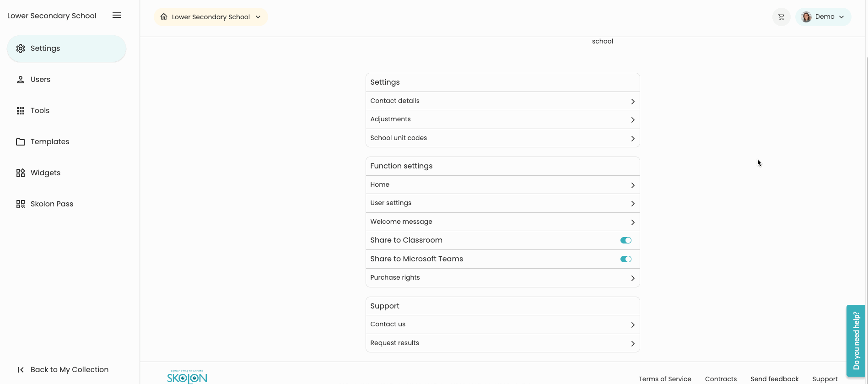
Task: Open Tools via the grid icon
Action: point(21,111)
